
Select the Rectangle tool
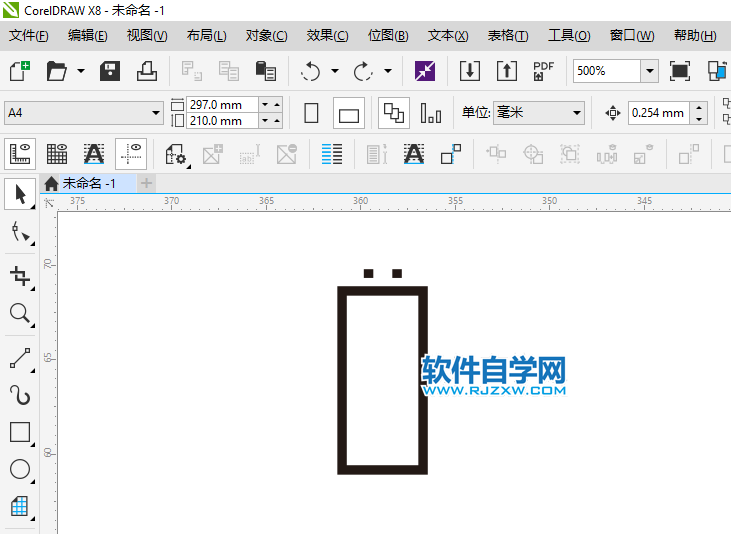click(x=20, y=432)
